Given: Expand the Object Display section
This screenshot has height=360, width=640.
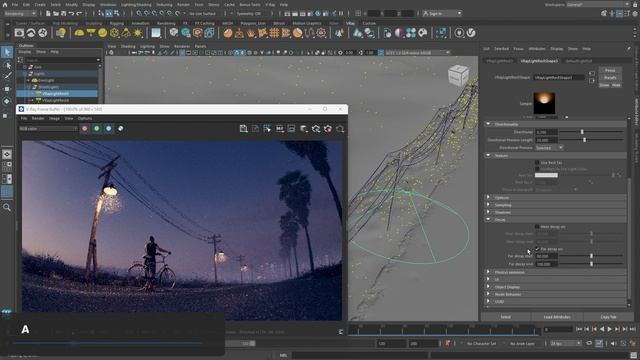Looking at the screenshot, I should [556, 287].
